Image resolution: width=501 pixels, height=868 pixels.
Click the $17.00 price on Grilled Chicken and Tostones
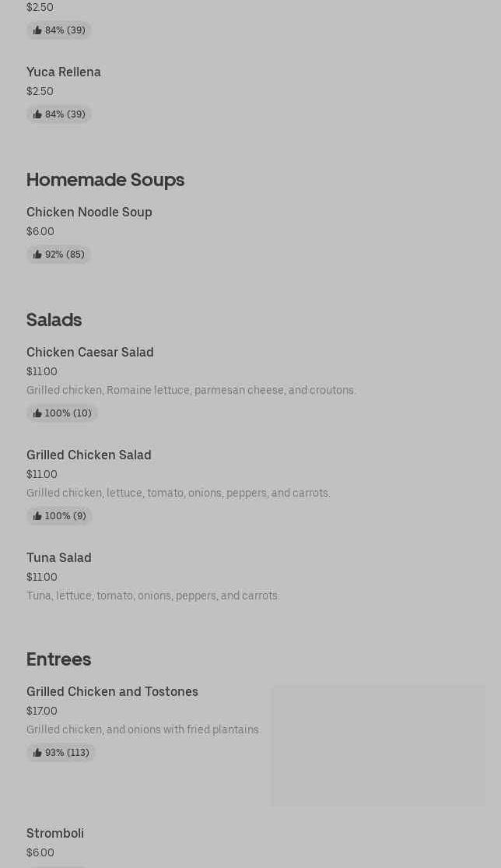click(x=42, y=711)
